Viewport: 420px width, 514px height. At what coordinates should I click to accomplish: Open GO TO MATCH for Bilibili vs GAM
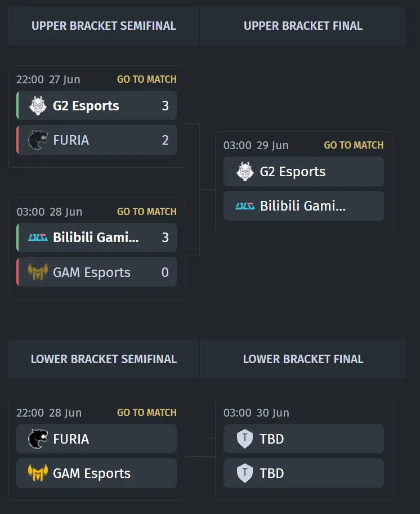[147, 212]
